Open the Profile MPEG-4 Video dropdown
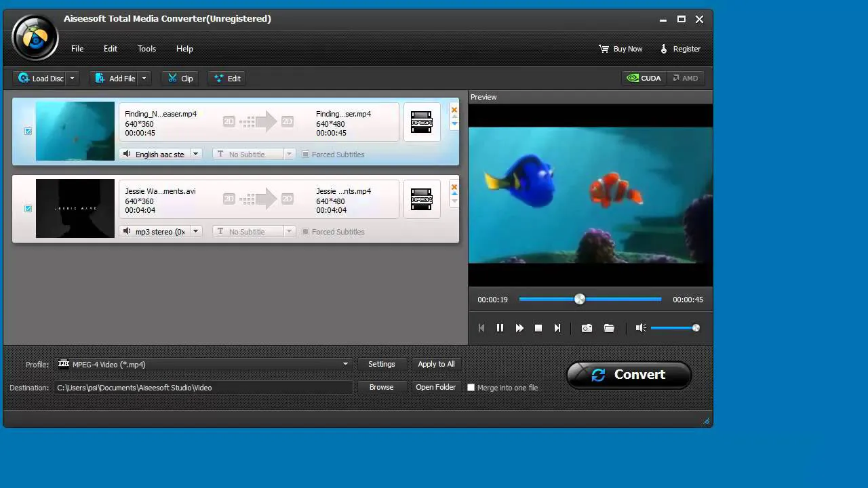Screen dimensions: 868x488 click(x=203, y=365)
